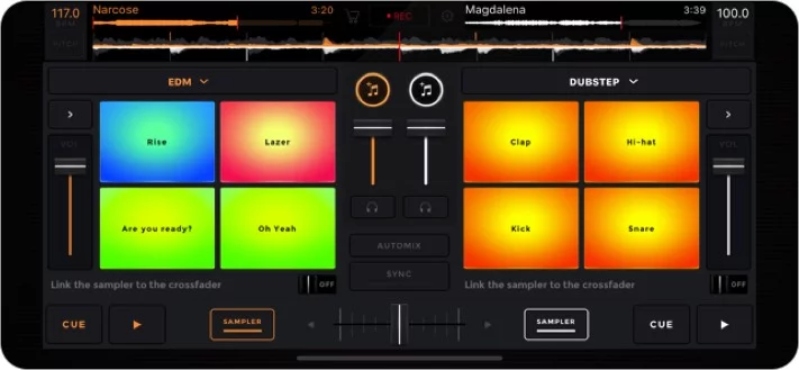Toggle left deck headphone pre-listen
This screenshot has width=799, height=370.
coord(372,207)
